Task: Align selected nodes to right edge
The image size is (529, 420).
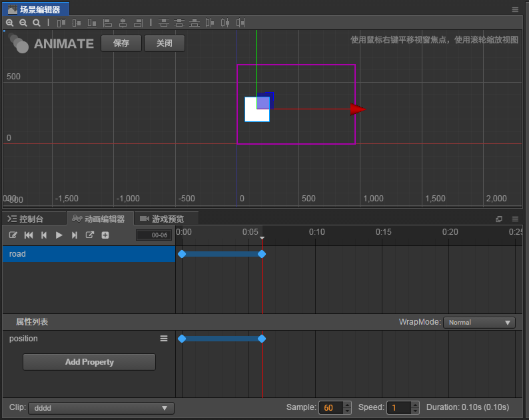Action: (x=138, y=23)
